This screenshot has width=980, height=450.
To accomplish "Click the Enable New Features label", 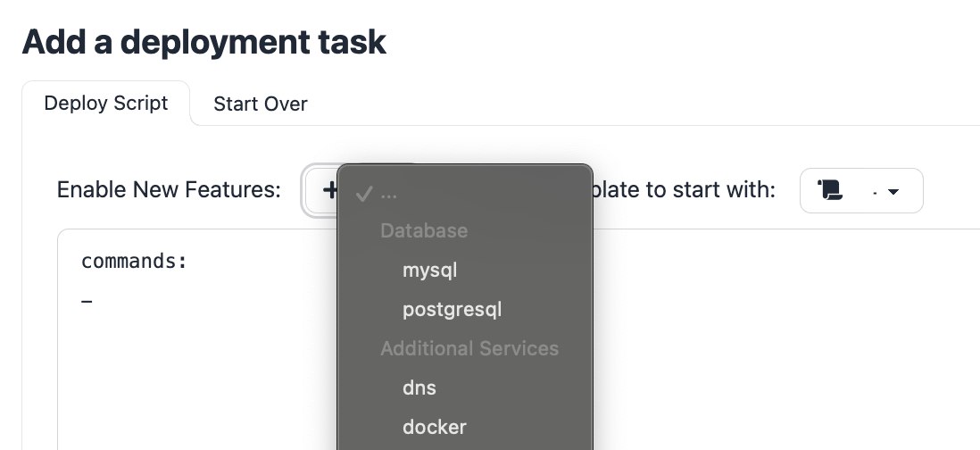I will [x=169, y=190].
